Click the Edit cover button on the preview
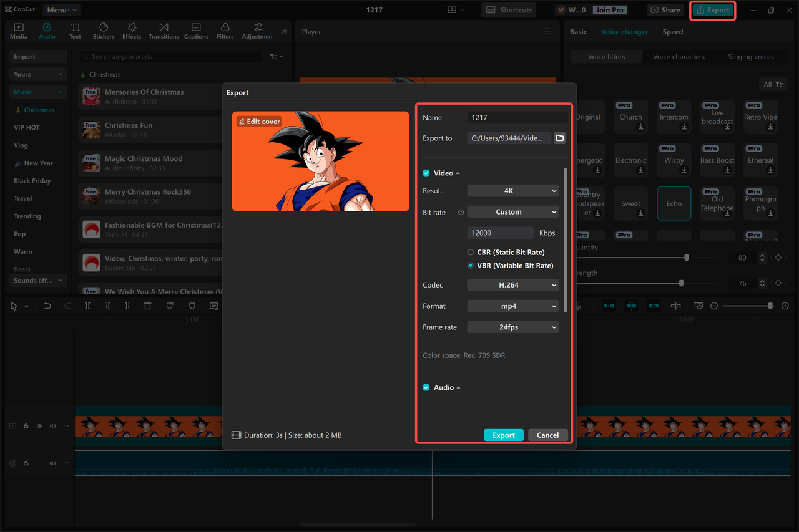The height and width of the screenshot is (532, 799). 258,121
